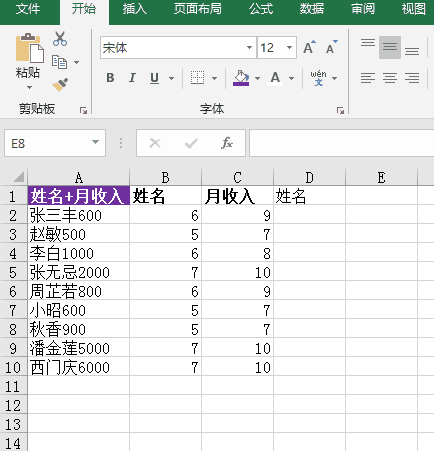434x451 pixels.
Task: Open the font name dropdown
Action: (249, 48)
